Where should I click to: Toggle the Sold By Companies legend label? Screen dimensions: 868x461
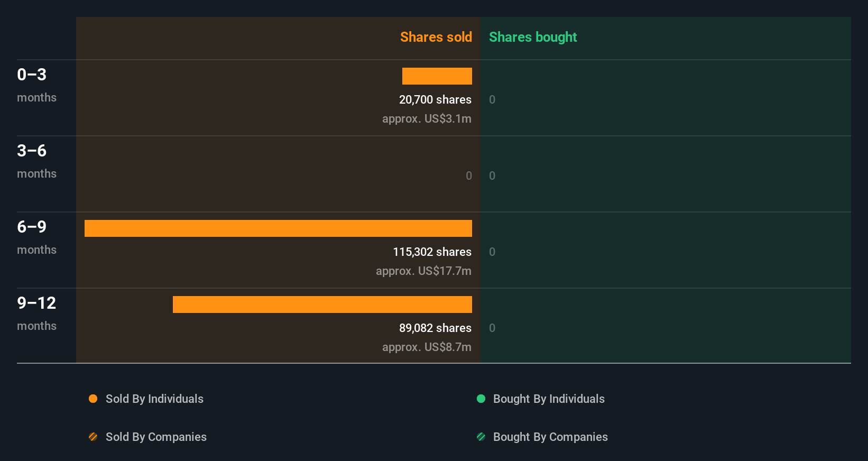click(156, 437)
